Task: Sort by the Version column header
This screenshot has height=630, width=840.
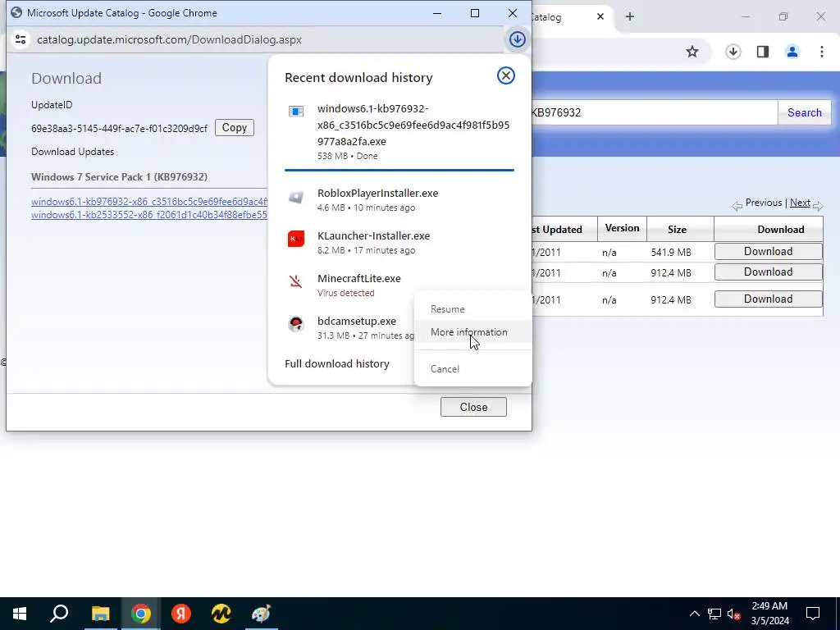Action: coord(622,228)
